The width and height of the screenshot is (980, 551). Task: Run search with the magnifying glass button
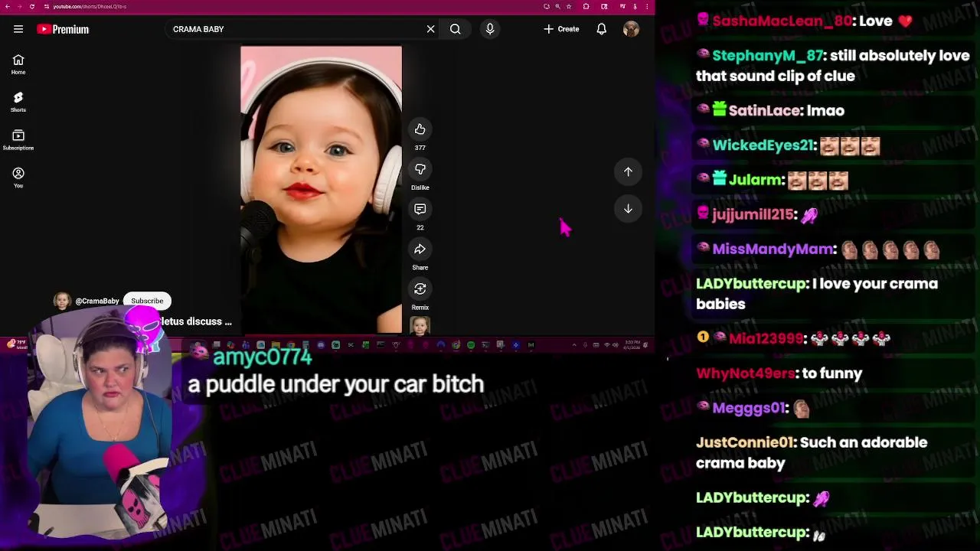click(x=456, y=29)
